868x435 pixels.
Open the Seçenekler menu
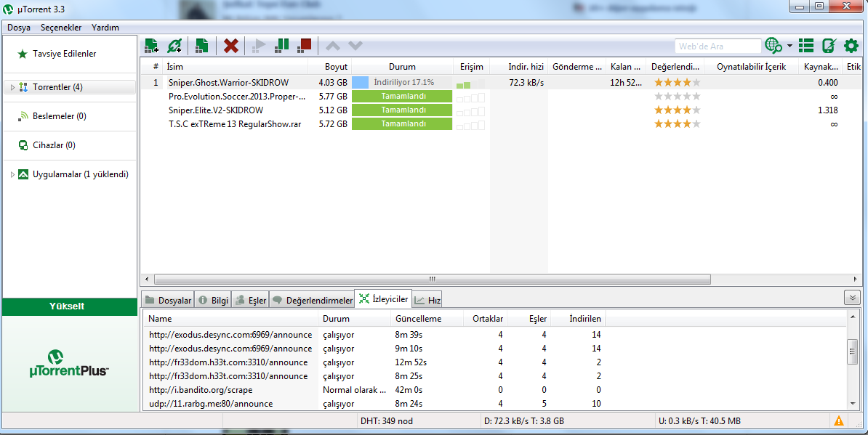(x=61, y=28)
